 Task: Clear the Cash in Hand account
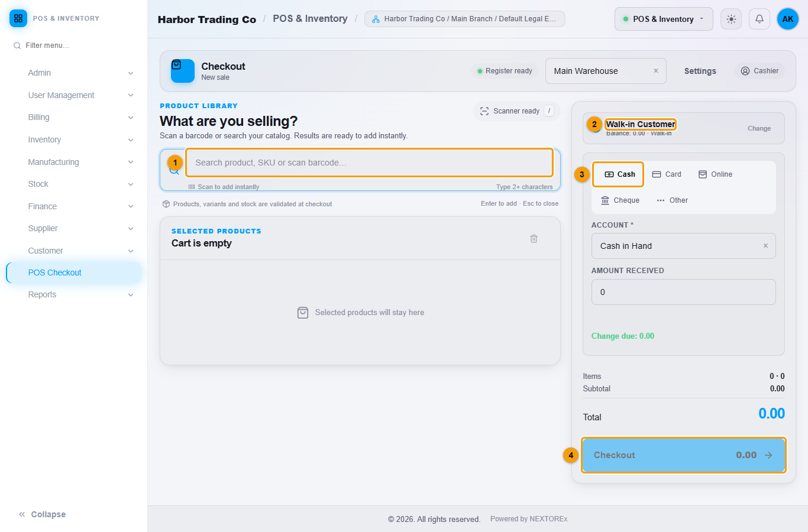[765, 246]
